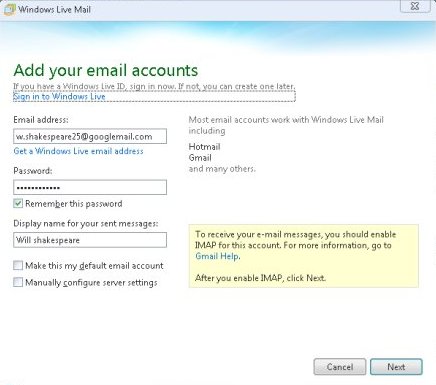Check Make this my default email account
Screen dimensions: 436x385
[x=18, y=266]
